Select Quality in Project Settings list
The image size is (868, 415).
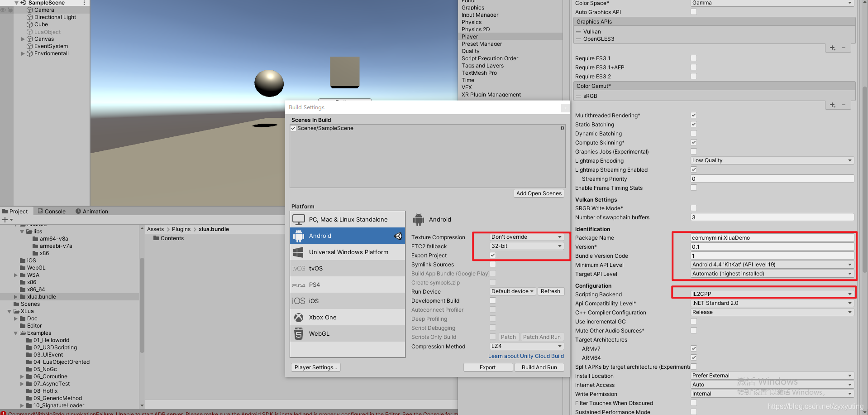[x=510, y=51]
